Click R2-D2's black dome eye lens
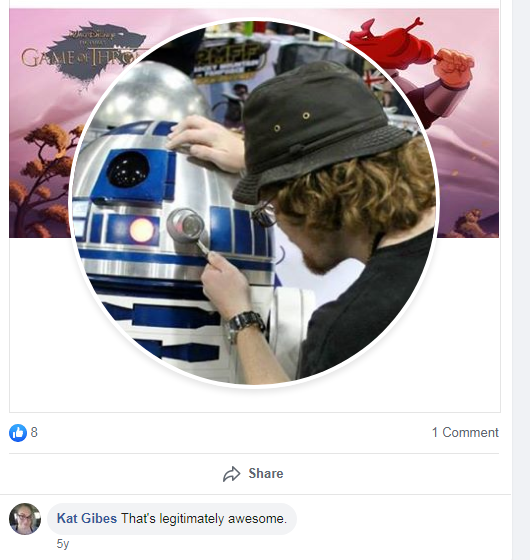Viewport: 530px width, 560px height. [128, 170]
